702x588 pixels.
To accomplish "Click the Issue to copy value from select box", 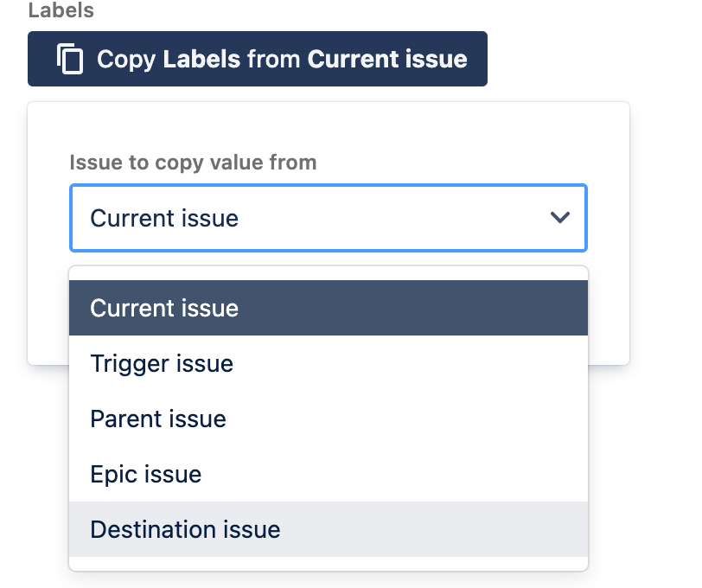I will pos(329,218).
